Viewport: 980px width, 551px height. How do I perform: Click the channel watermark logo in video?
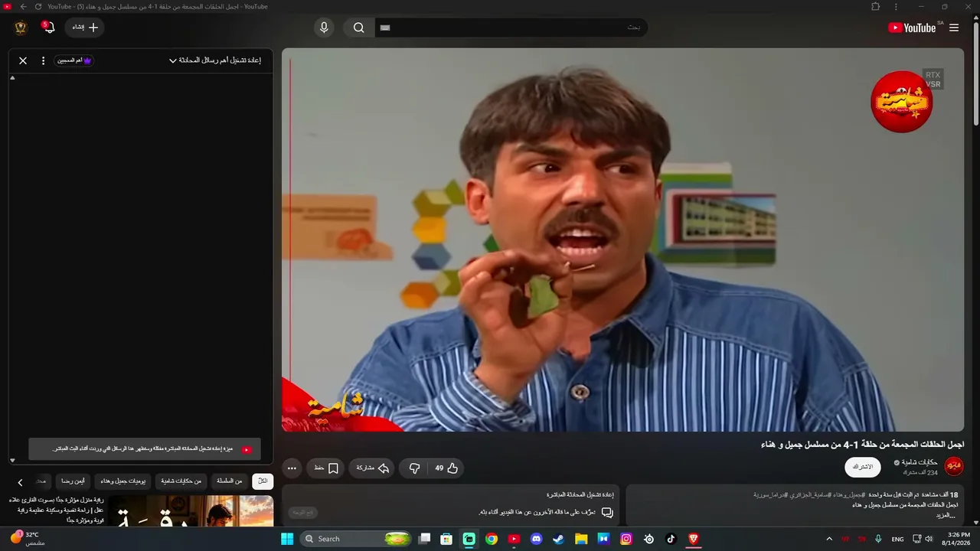902,101
